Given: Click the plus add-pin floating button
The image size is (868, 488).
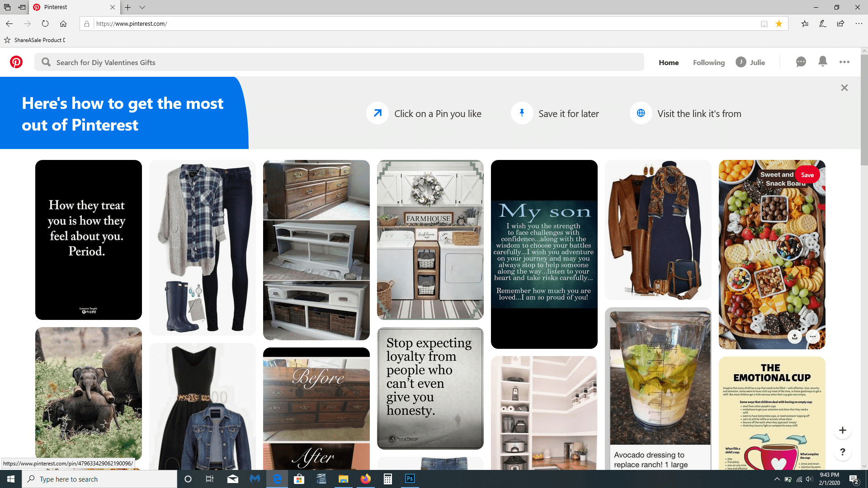Looking at the screenshot, I should click(843, 430).
